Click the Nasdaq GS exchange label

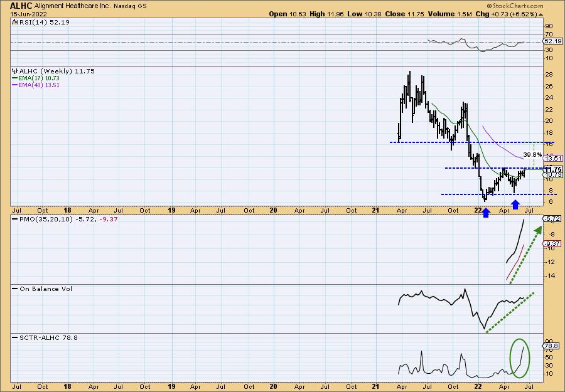click(130, 6)
